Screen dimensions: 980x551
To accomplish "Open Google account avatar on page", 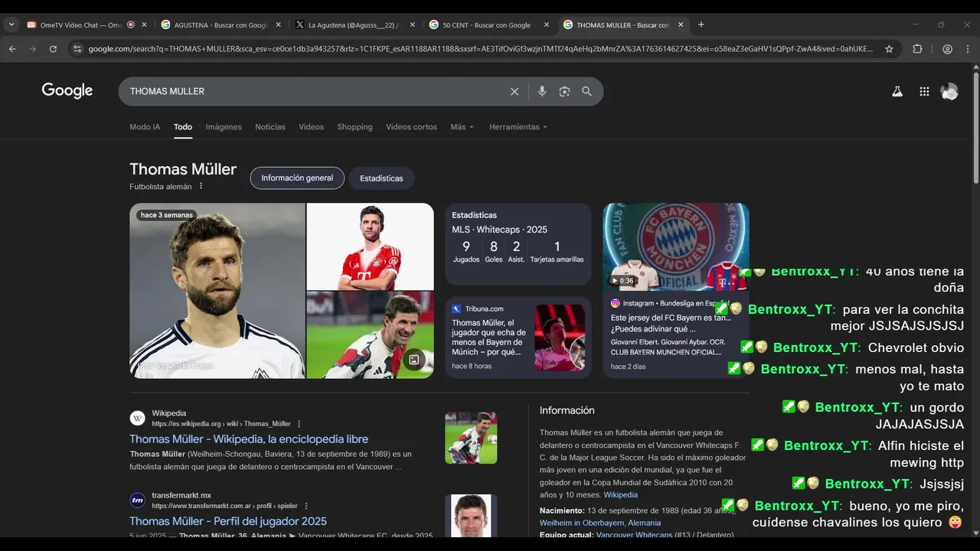I will (x=949, y=91).
